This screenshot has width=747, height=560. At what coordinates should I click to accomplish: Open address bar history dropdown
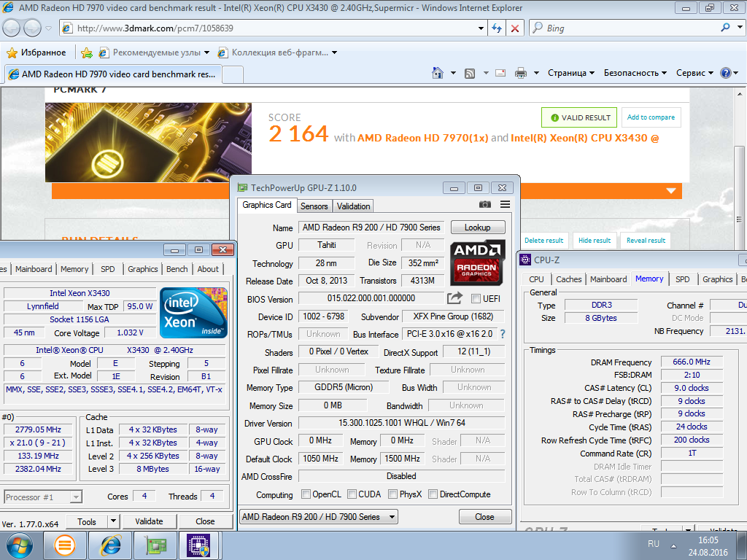[x=481, y=28]
